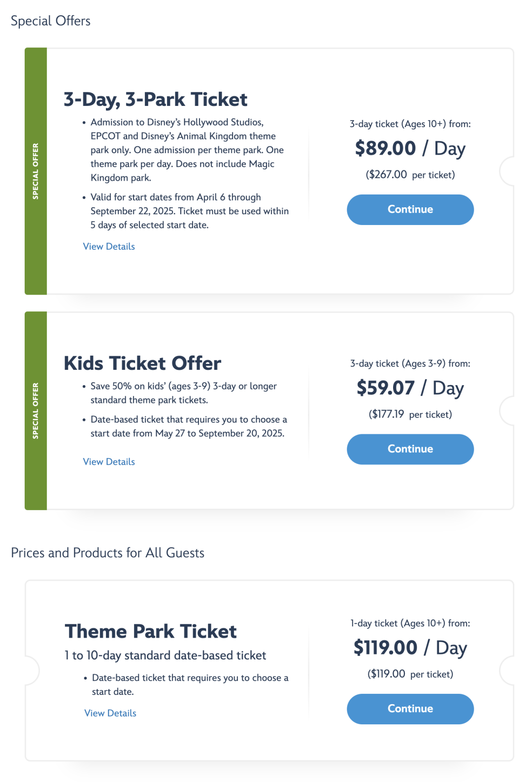Screen dimensions: 532x782
Task: Click the 1 to 10-day standard date-based ticket subtitle
Action: click(x=165, y=655)
